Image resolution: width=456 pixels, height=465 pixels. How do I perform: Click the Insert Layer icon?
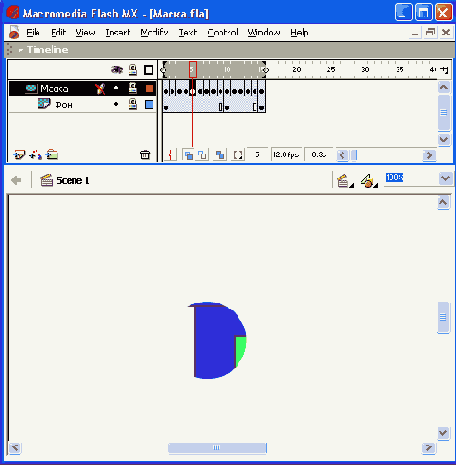19,155
